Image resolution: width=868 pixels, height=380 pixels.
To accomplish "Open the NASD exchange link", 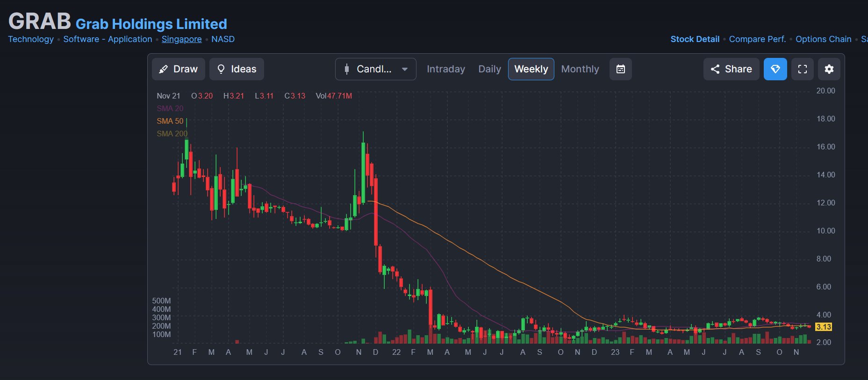I will tap(223, 39).
